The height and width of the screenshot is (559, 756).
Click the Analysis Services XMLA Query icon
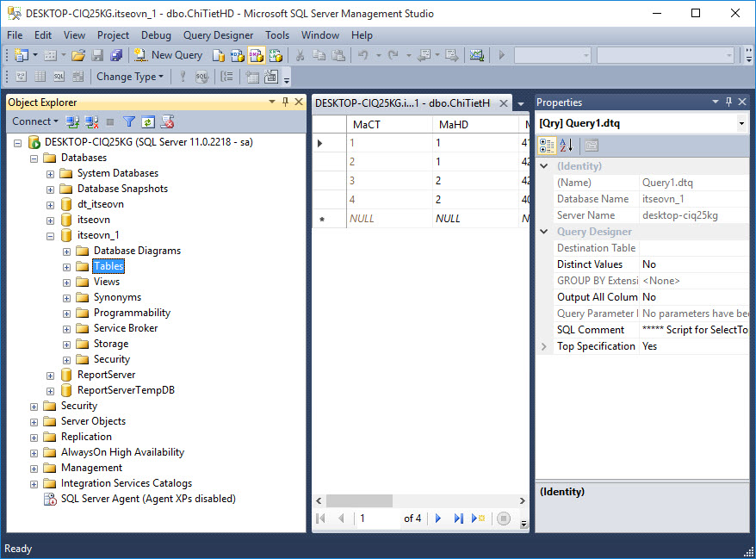276,55
